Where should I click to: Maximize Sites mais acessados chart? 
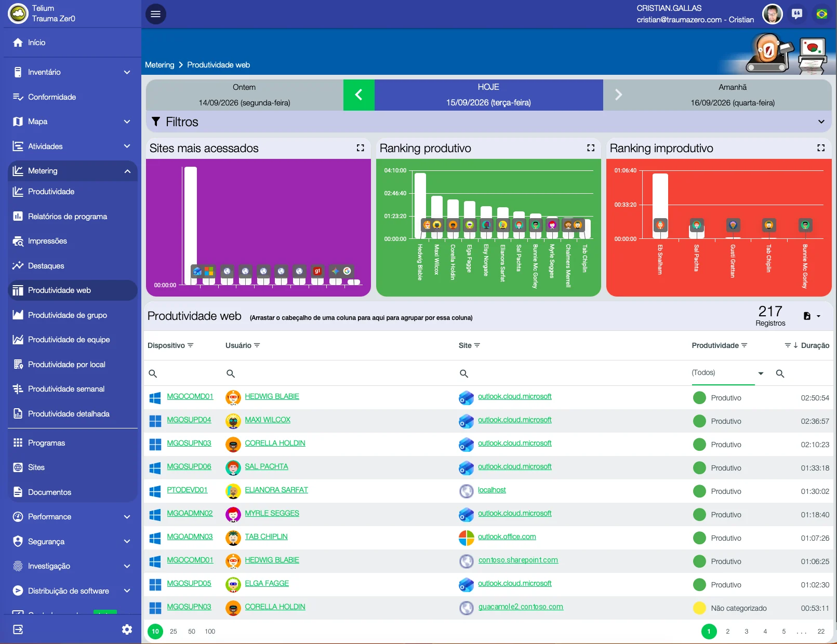tap(360, 148)
